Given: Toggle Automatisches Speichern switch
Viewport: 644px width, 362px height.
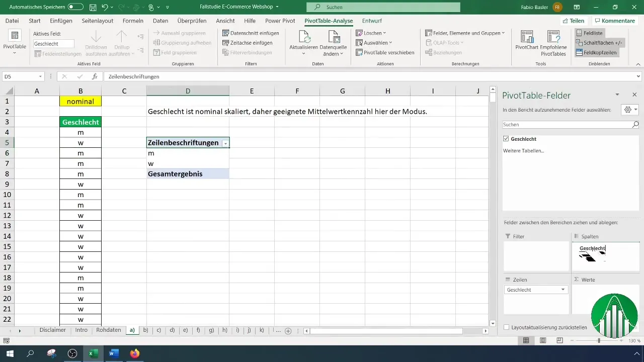Looking at the screenshot, I should pyautogui.click(x=75, y=8).
